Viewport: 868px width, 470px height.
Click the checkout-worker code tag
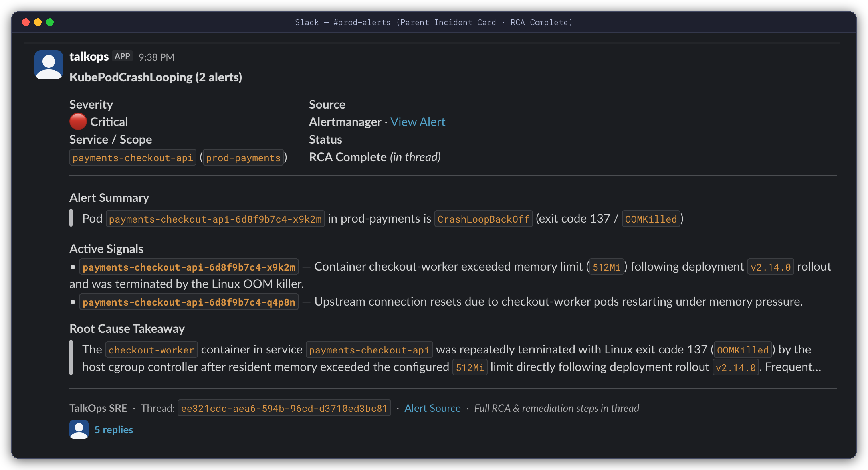point(151,350)
